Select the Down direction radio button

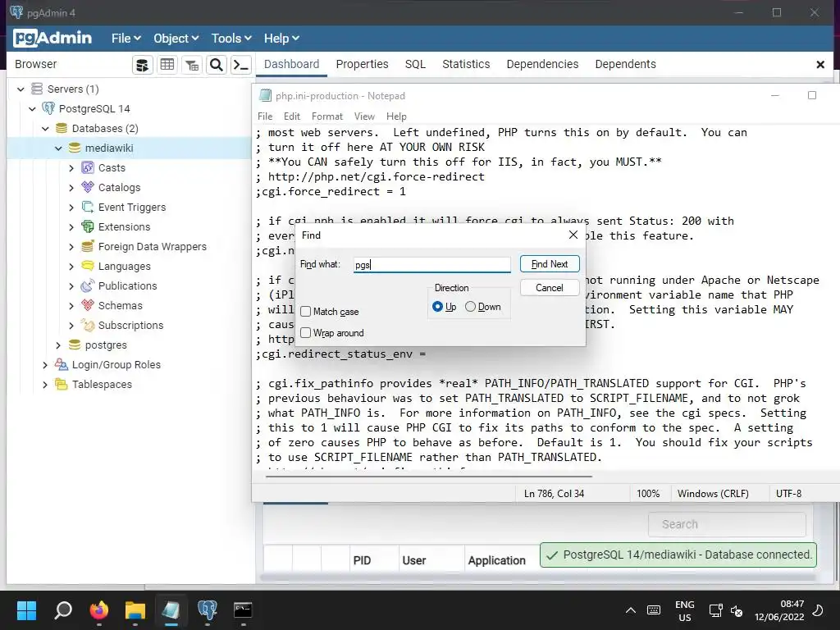pos(470,307)
